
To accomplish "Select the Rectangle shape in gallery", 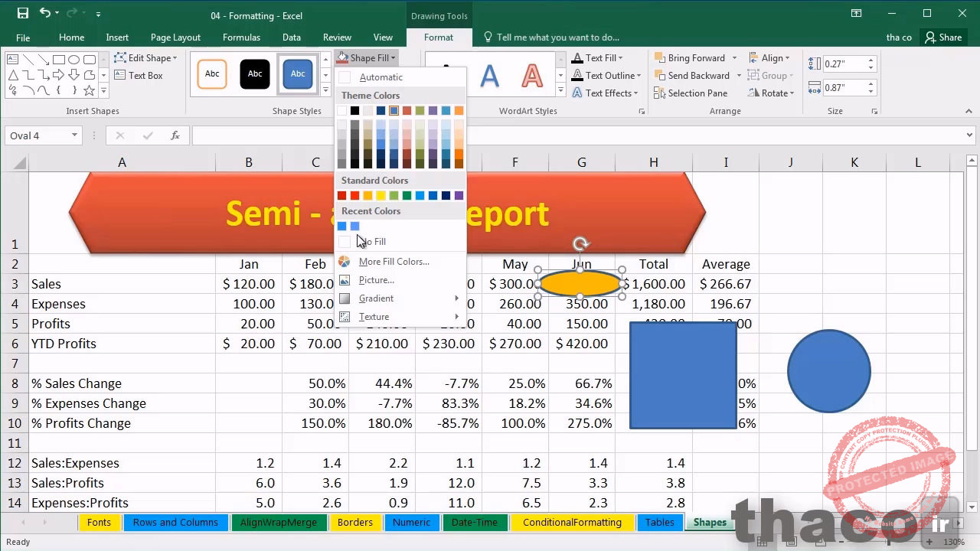I will [x=59, y=60].
